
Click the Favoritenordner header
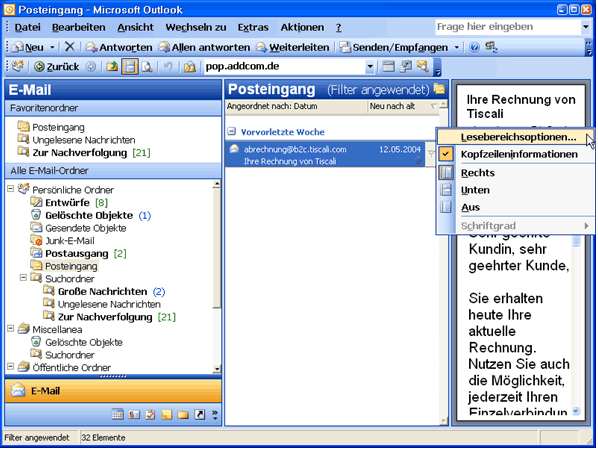[x=113, y=108]
